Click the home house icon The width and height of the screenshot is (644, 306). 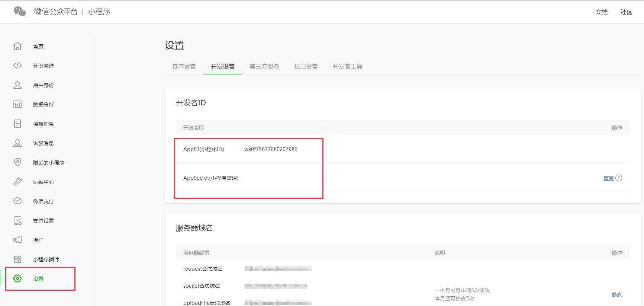17,46
